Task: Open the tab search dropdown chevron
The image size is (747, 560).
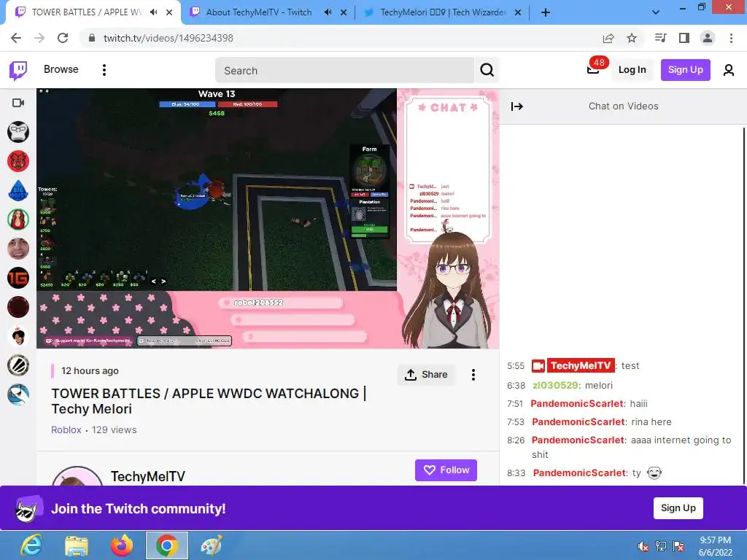Action: click(x=656, y=12)
